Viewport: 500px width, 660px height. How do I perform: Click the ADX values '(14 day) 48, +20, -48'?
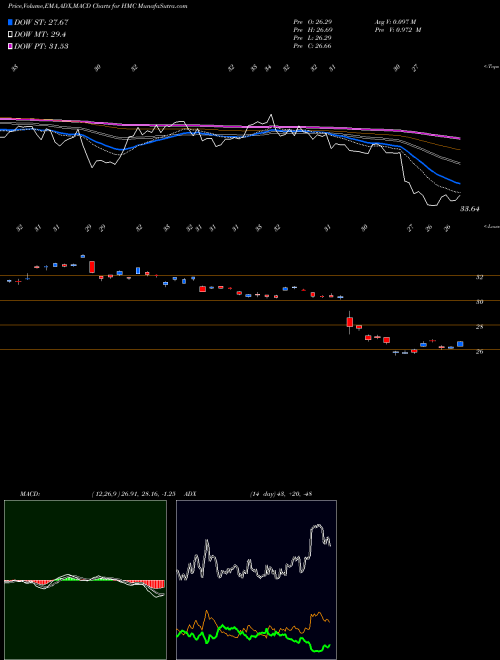point(280,494)
